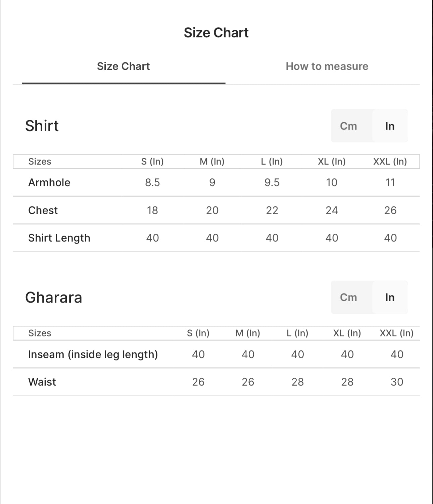Image resolution: width=433 pixels, height=504 pixels.
Task: Click the Shirt Length row label
Action: click(x=59, y=238)
